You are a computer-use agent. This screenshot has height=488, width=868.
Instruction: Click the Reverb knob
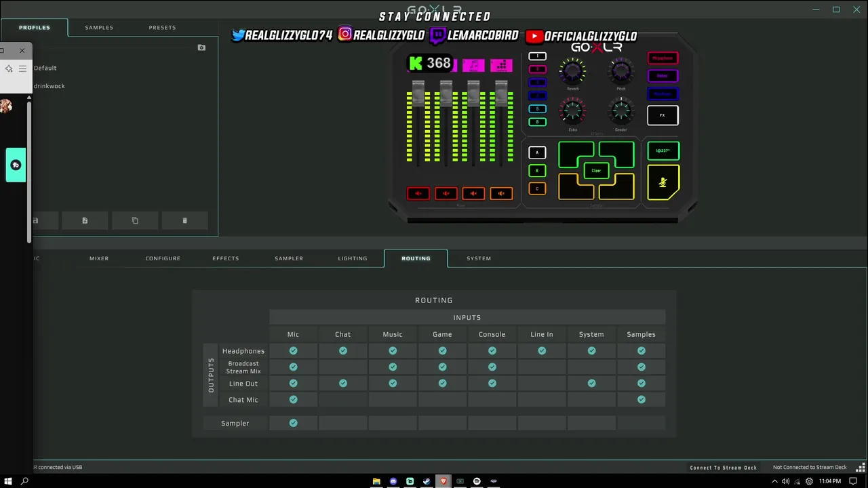tap(573, 70)
